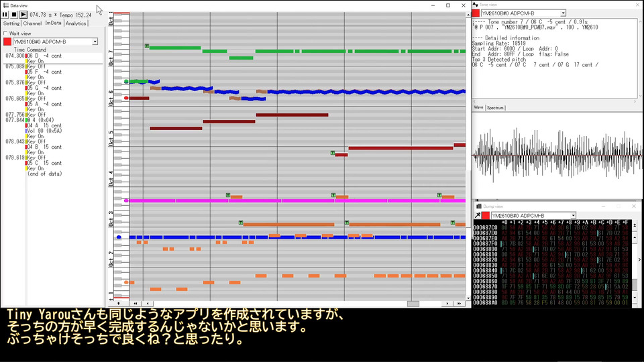Click red color swatch in Tone view
Image resolution: width=644 pixels, height=362 pixels.
pyautogui.click(x=476, y=13)
